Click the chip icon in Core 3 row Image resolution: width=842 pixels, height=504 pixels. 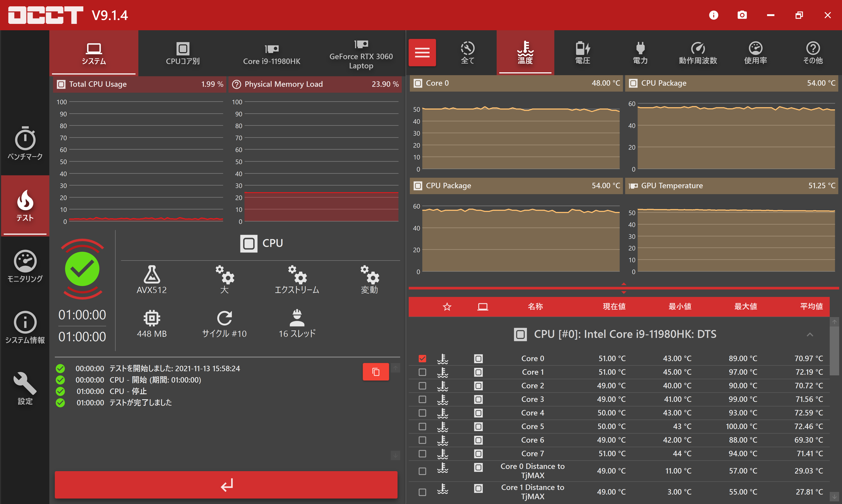point(478,399)
